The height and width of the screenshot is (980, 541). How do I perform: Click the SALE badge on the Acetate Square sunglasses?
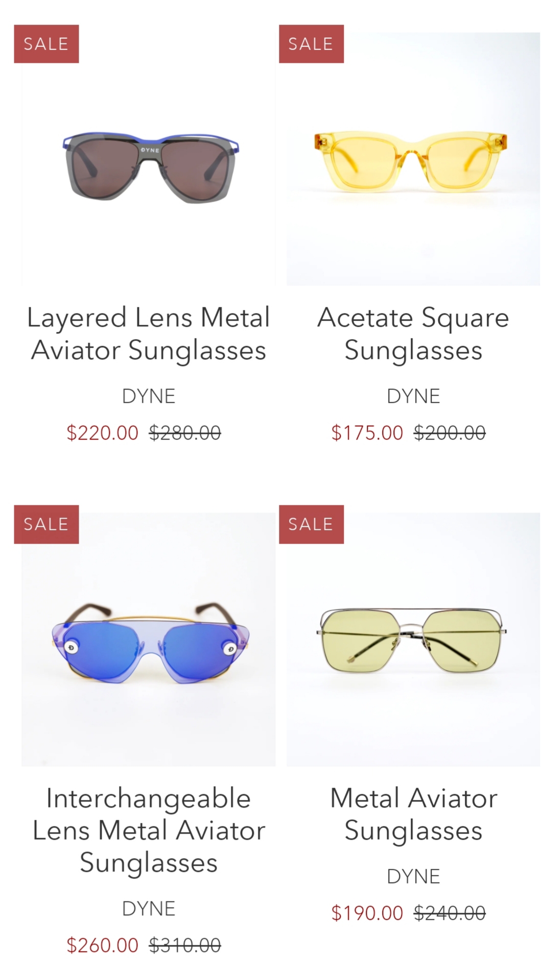click(x=311, y=44)
